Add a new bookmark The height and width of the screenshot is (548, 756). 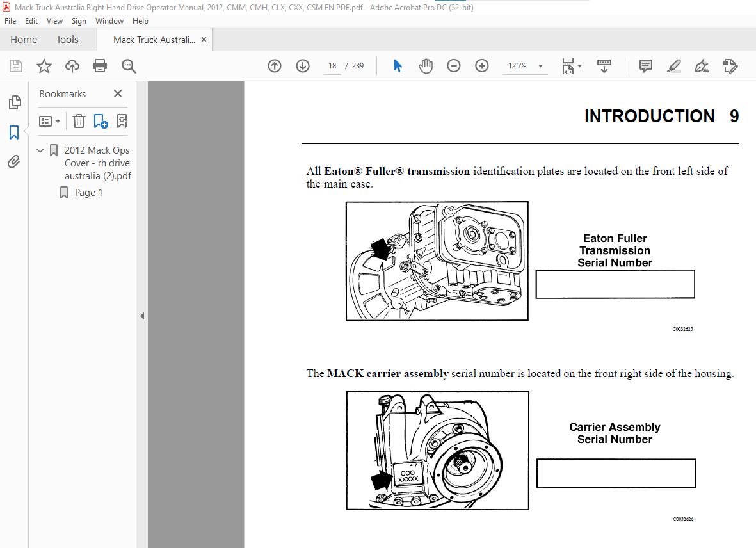click(101, 121)
